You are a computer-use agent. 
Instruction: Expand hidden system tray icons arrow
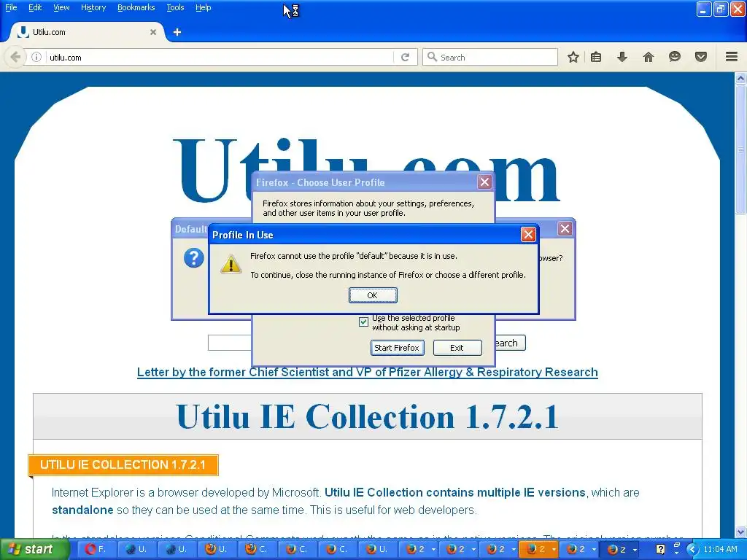(692, 550)
